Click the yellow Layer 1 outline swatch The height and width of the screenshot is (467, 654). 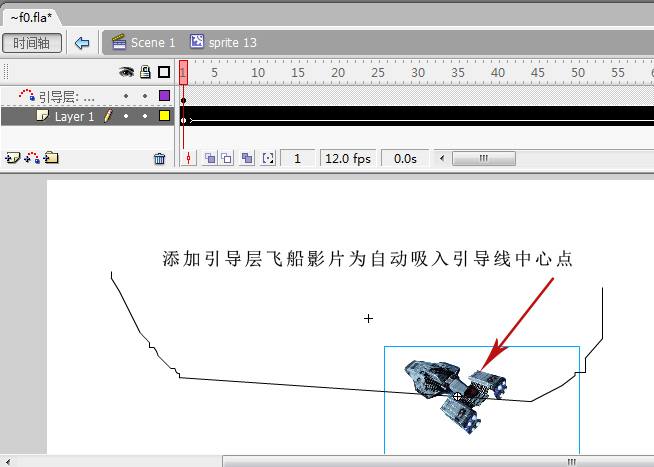click(164, 116)
